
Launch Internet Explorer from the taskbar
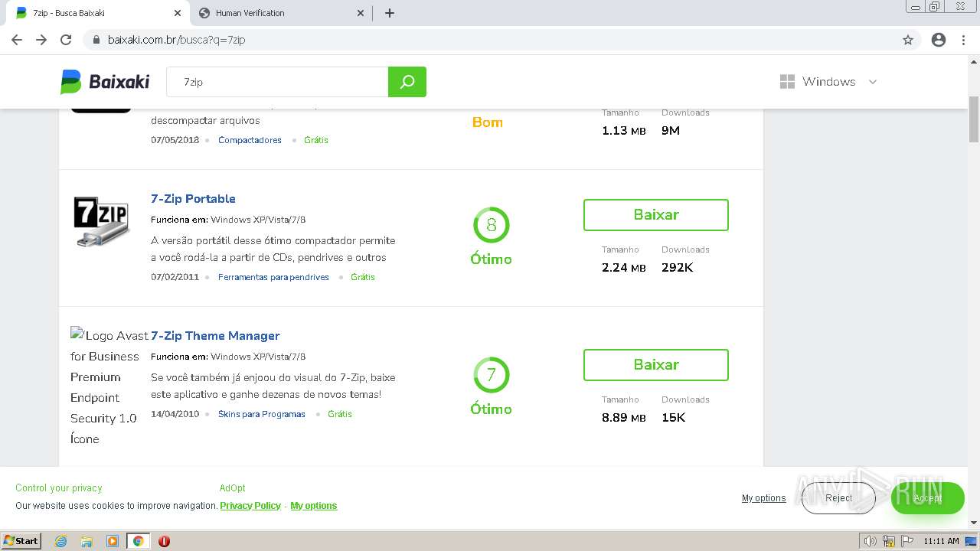(61, 541)
